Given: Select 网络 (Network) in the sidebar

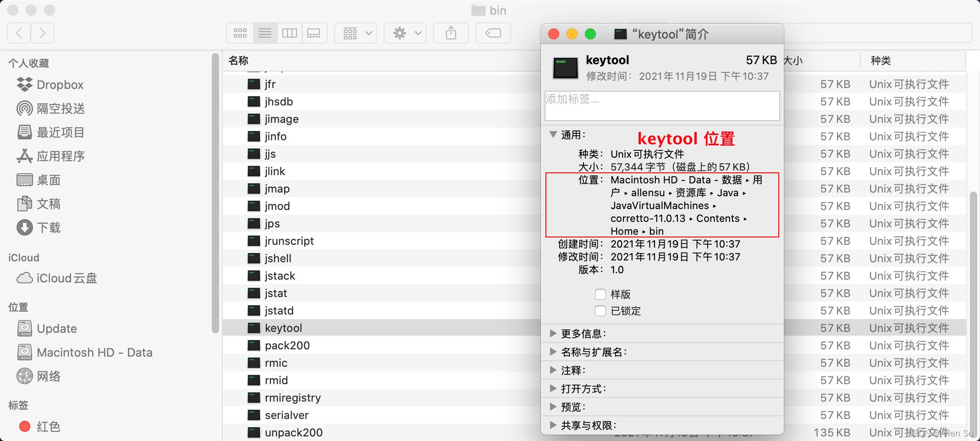Looking at the screenshot, I should 49,376.
